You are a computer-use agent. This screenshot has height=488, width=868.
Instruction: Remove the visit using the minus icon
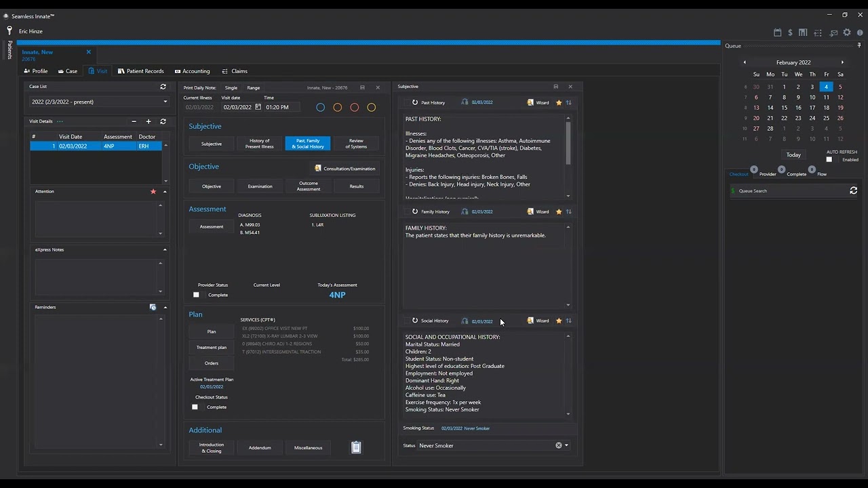134,121
